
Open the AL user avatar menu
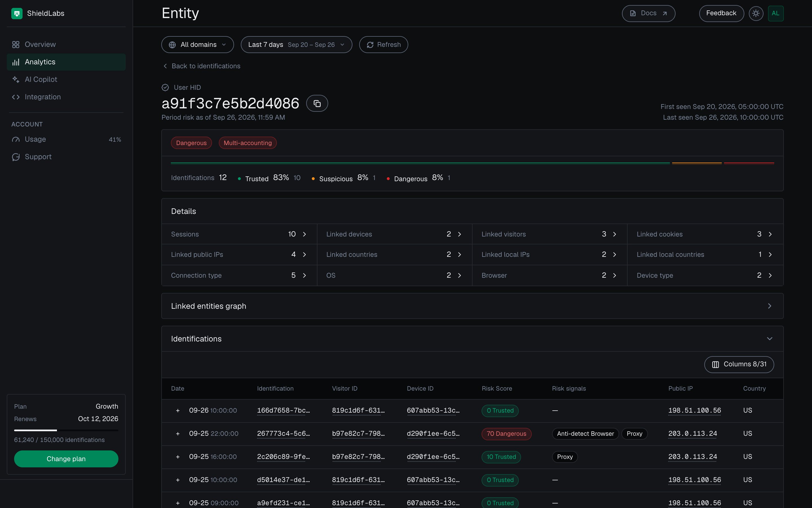pyautogui.click(x=775, y=14)
